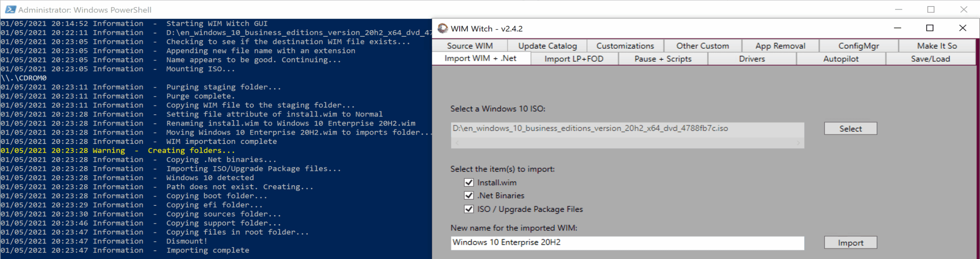Uncheck the Install.wim checkbox
The image size is (980, 259).
point(469,182)
